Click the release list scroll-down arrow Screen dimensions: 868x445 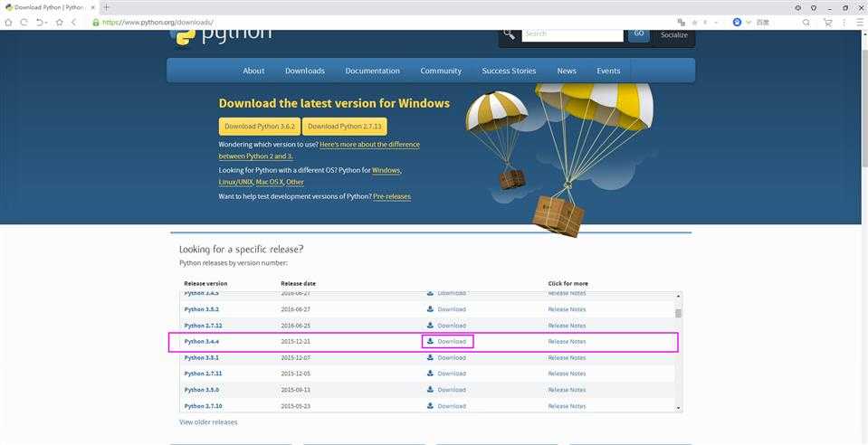click(x=679, y=408)
